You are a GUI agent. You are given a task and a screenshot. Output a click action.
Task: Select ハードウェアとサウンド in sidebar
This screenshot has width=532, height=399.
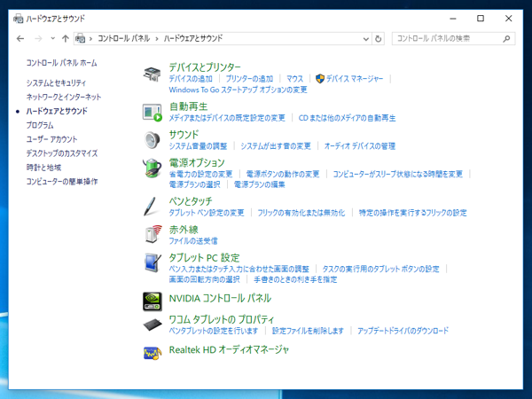57,111
